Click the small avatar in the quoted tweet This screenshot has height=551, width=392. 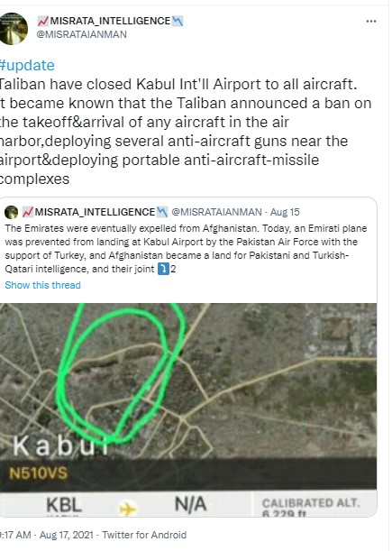(x=11, y=212)
